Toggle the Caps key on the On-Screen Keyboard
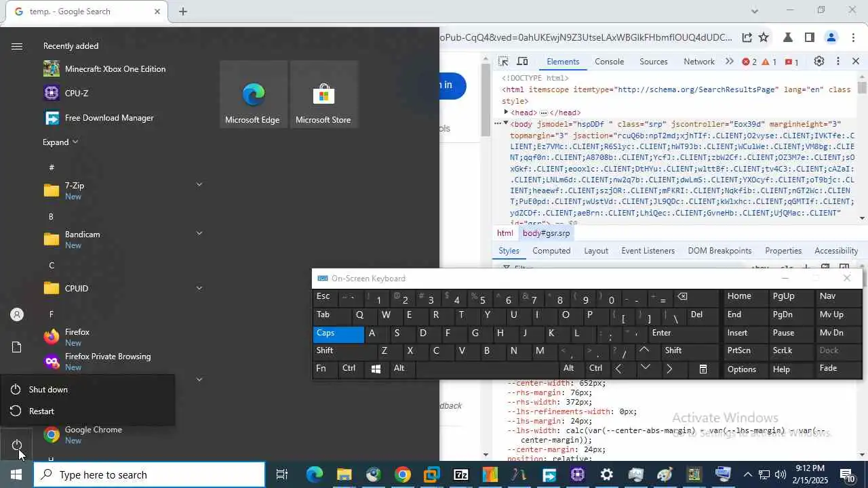The image size is (868, 488). 338,333
